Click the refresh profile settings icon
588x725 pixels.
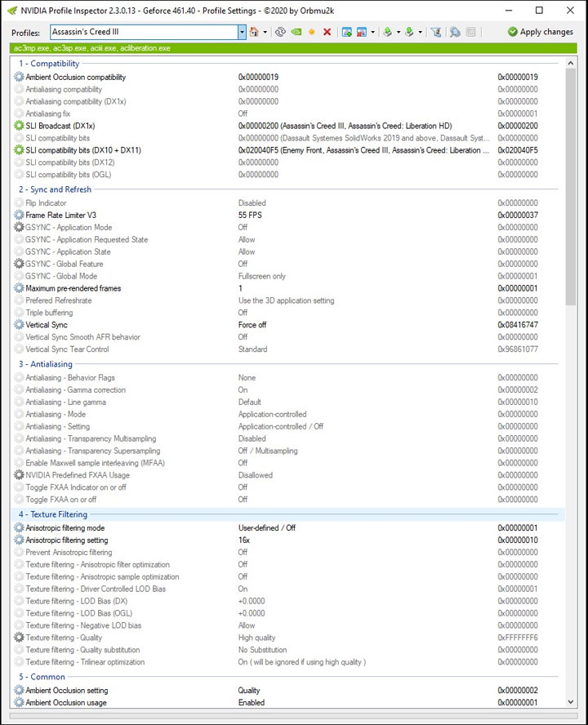pyautogui.click(x=280, y=32)
